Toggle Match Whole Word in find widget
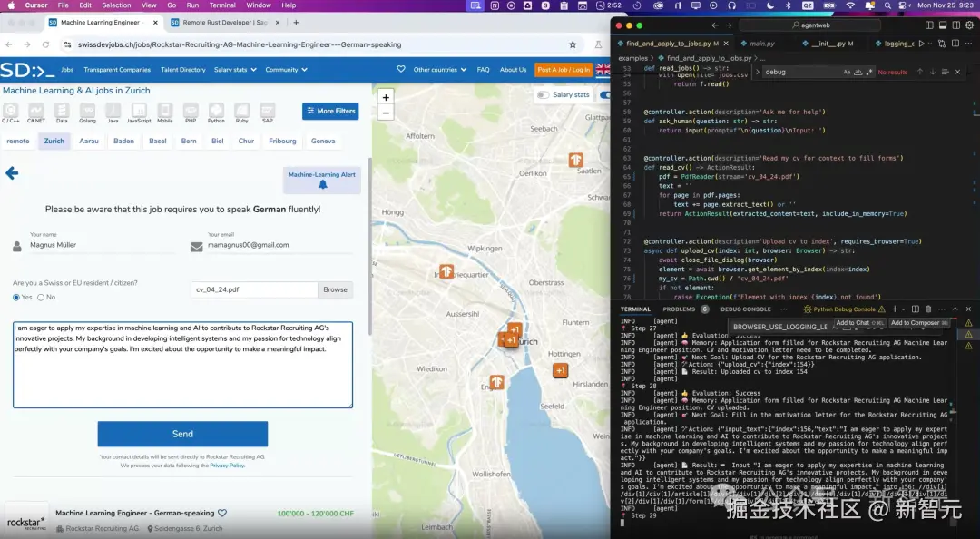The image size is (980, 539). pos(858,72)
